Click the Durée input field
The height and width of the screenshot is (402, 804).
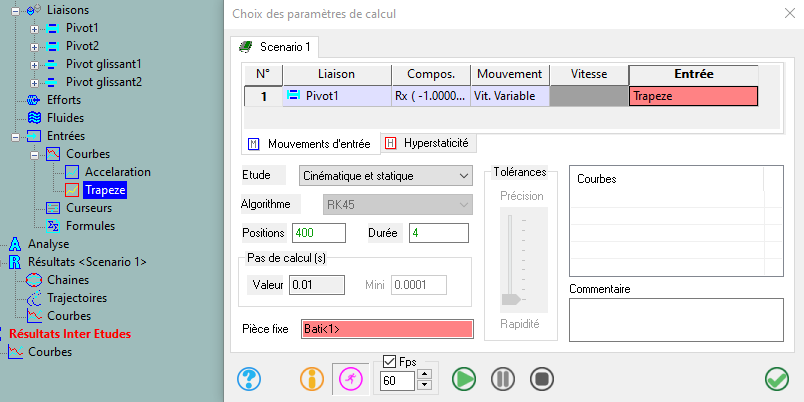[438, 233]
